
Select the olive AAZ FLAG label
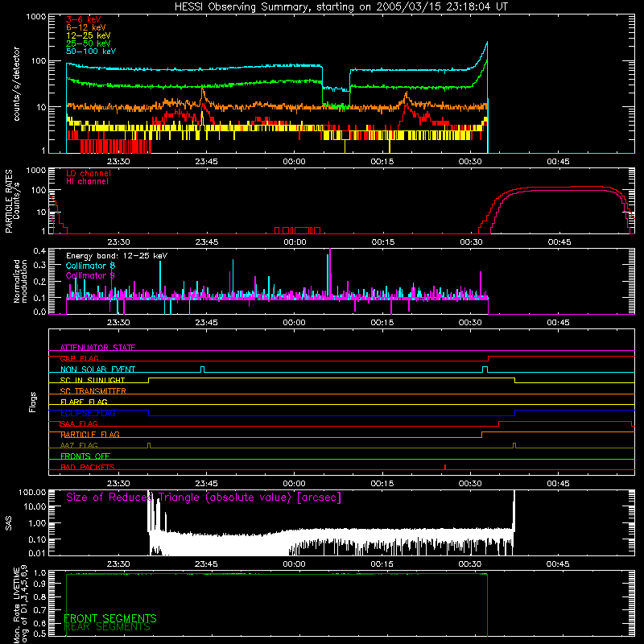[79, 446]
